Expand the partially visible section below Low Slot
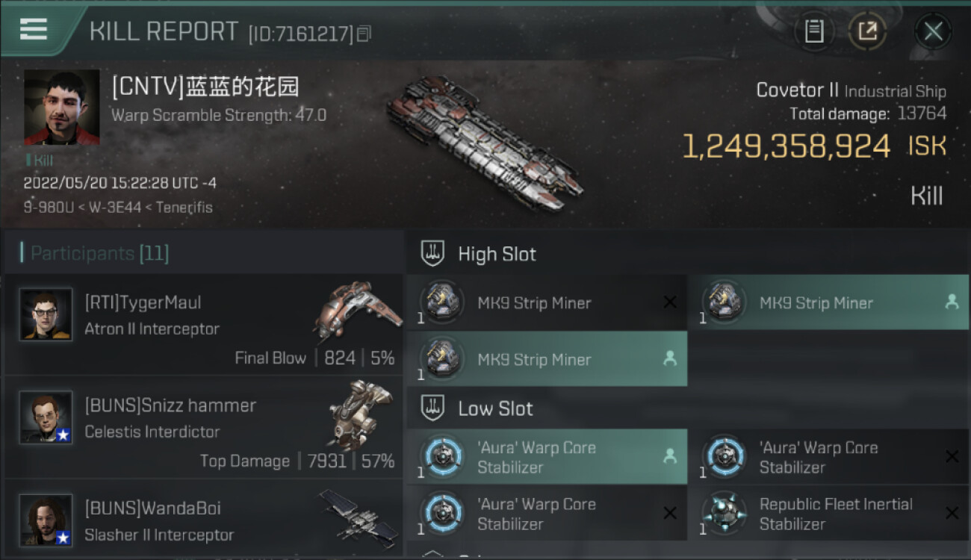The height and width of the screenshot is (560, 971). [x=687, y=553]
